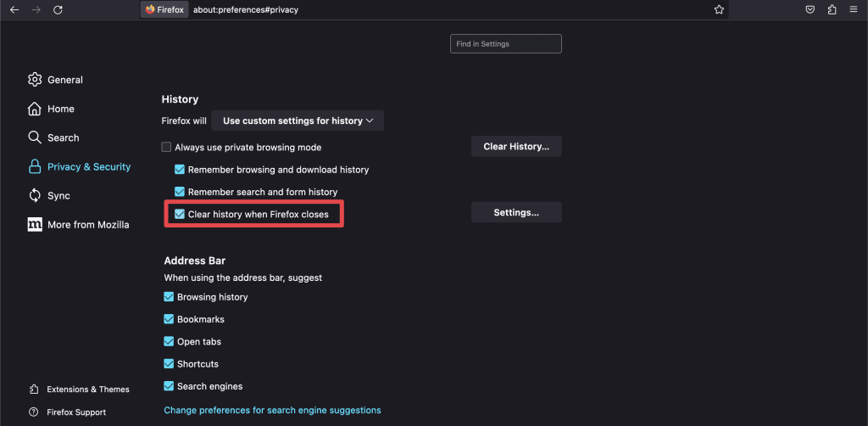This screenshot has height=426, width=868.
Task: Open the Pocket save icon
Action: [810, 9]
